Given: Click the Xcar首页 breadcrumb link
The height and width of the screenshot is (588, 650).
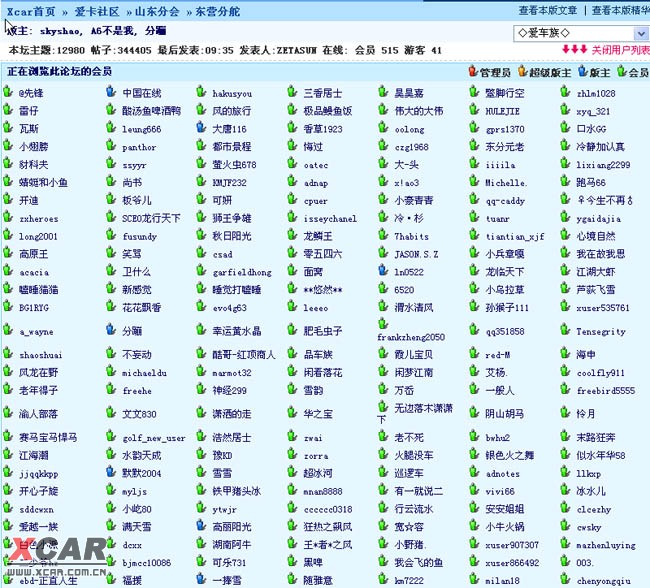Looking at the screenshot, I should pos(31,12).
